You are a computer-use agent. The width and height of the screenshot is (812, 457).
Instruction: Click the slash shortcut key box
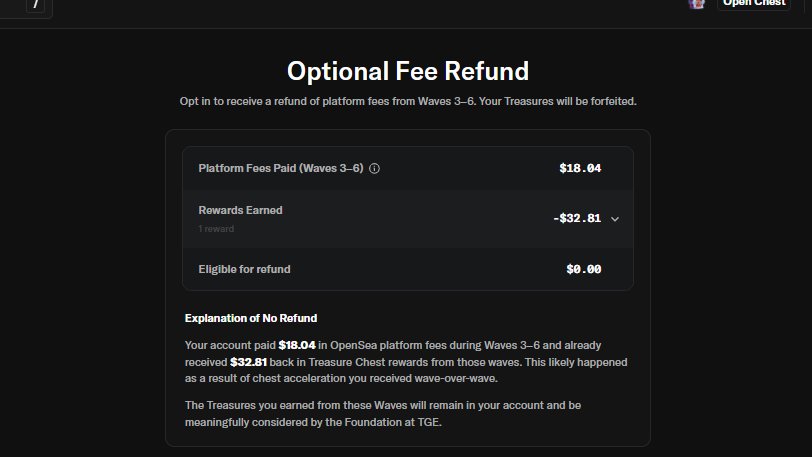click(x=34, y=6)
